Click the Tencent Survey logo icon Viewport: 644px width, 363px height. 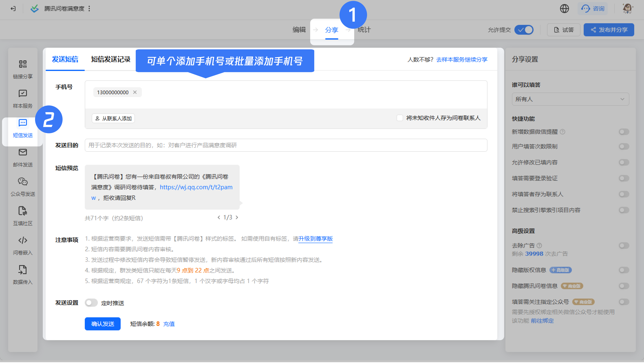tap(34, 9)
